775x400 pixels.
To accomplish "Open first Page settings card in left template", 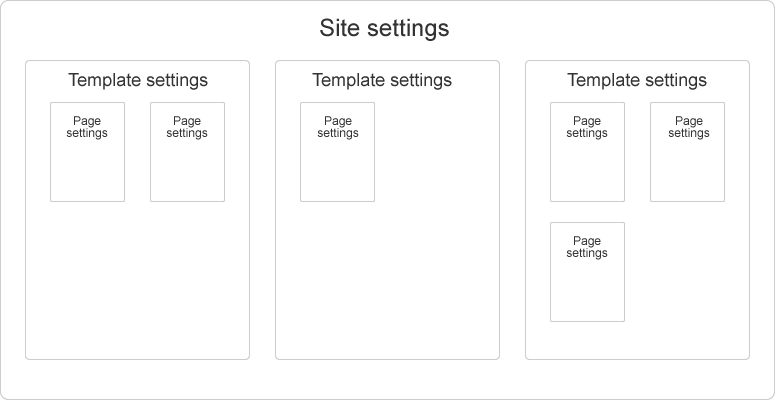I will click(x=87, y=165).
